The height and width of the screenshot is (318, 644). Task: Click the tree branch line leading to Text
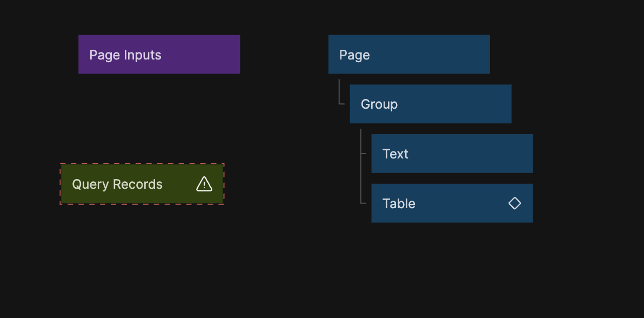tap(364, 154)
